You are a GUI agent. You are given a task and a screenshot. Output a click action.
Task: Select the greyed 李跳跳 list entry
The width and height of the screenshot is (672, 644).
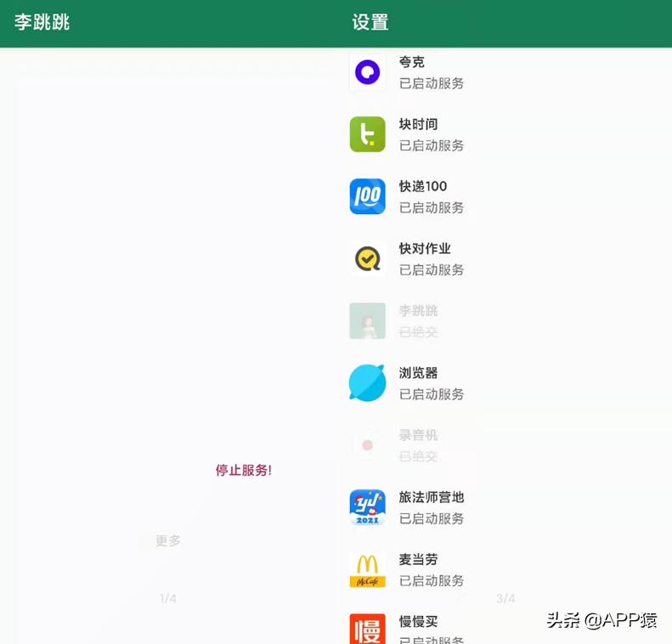(x=418, y=311)
